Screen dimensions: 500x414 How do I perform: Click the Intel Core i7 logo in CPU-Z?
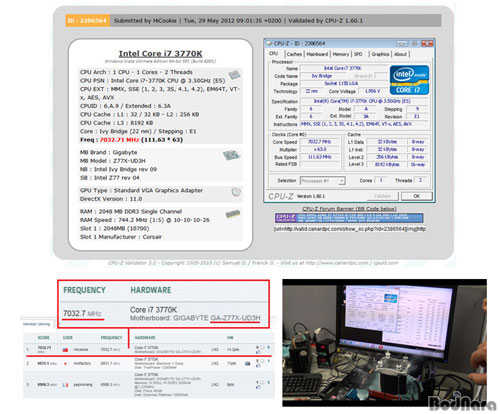[x=409, y=80]
